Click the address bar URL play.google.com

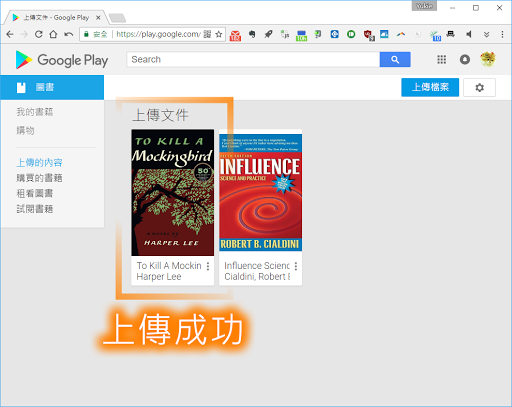(x=158, y=34)
